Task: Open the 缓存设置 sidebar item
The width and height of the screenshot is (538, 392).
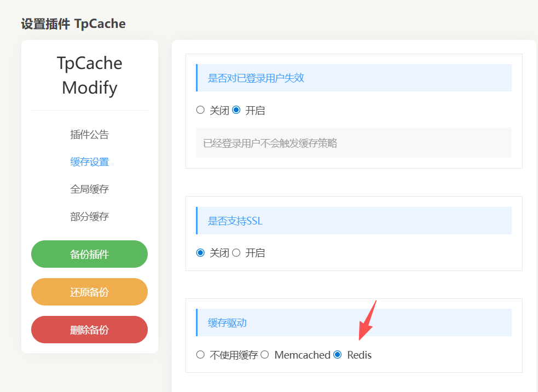Action: pyautogui.click(x=90, y=162)
